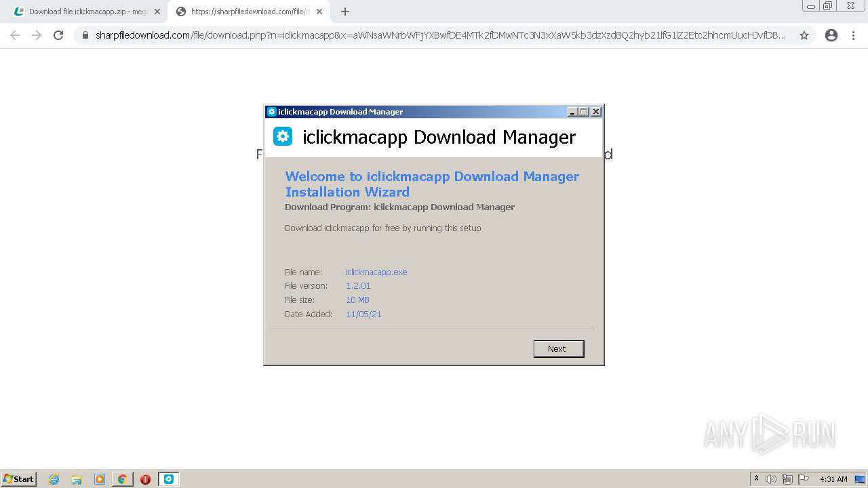
Task: Minimize the iclickmacapp Download Manager dialog
Action: pos(572,112)
